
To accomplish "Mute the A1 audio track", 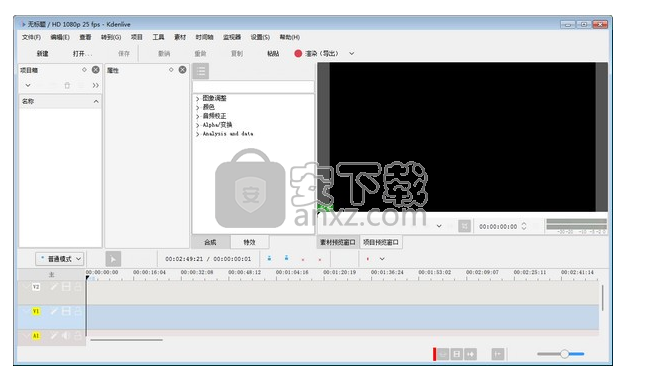I will coord(66,336).
